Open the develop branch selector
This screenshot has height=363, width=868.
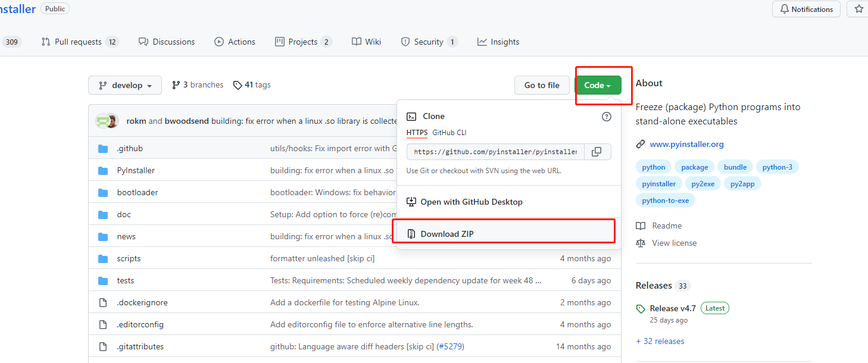tap(124, 85)
